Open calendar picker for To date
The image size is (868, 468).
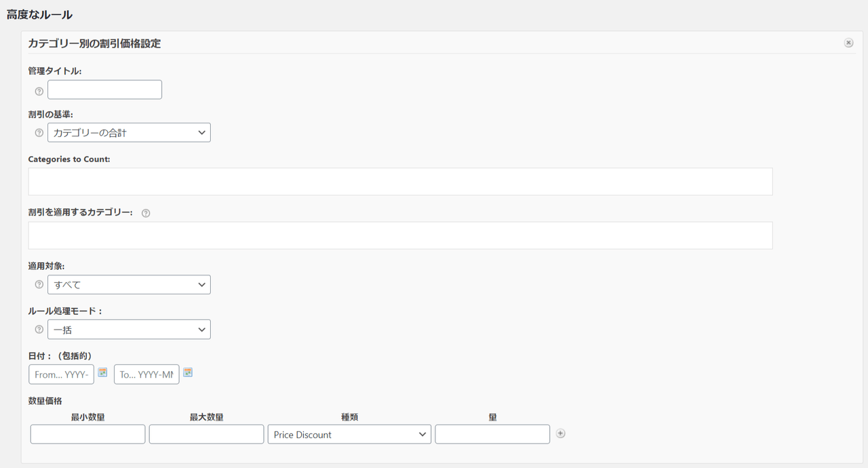click(x=188, y=372)
